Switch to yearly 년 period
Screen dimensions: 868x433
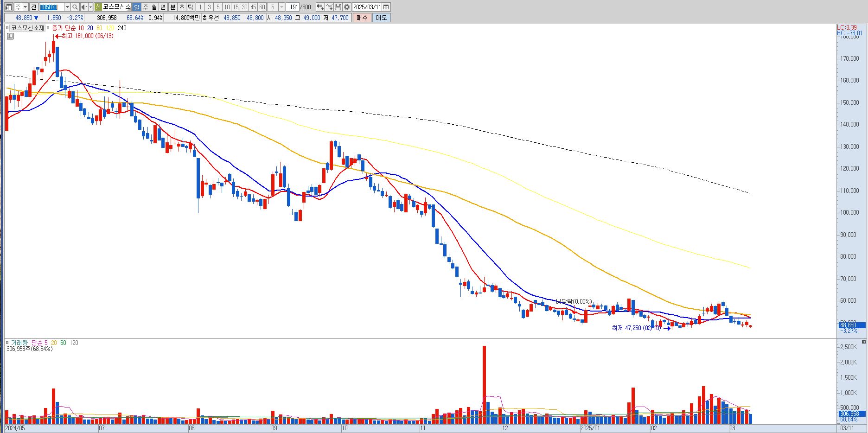point(163,7)
